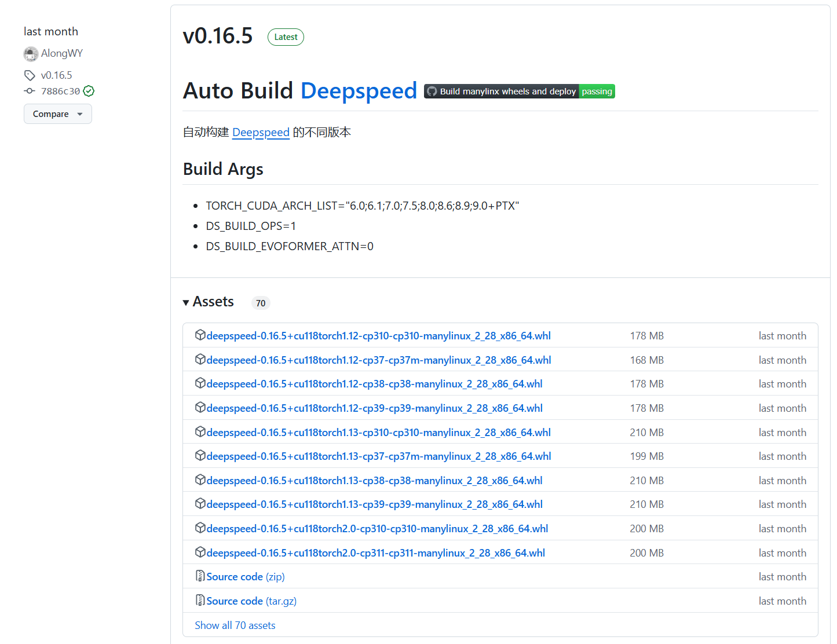Click the DS_BUILD_OPS=1 bullet text

(x=251, y=226)
